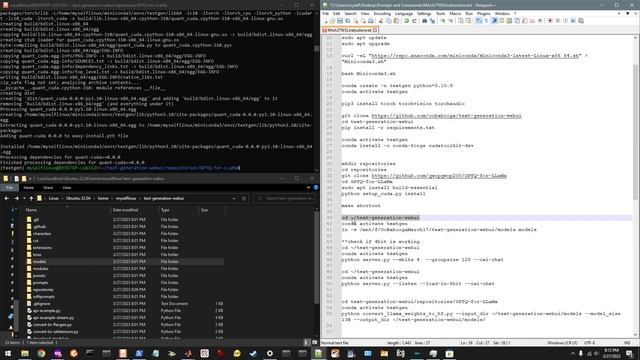
Task: Open the Help icon in File Explorer ribbon
Action: (x=316, y=187)
